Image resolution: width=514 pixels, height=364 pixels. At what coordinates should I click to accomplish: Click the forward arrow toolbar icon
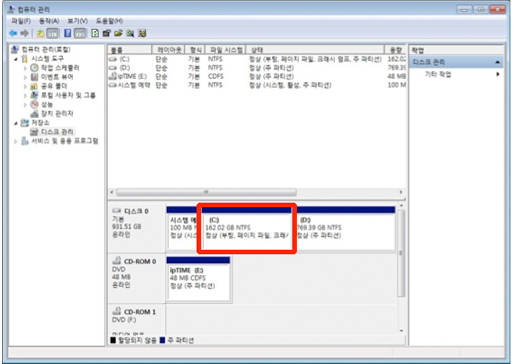click(x=25, y=33)
